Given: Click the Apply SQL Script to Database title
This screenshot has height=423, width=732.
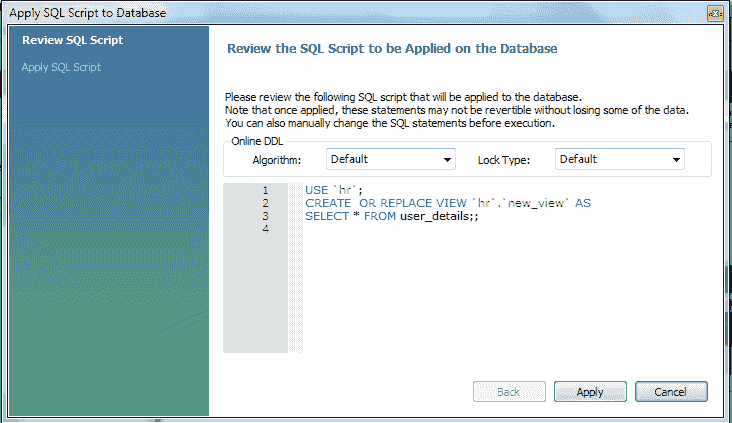Looking at the screenshot, I should coord(88,13).
